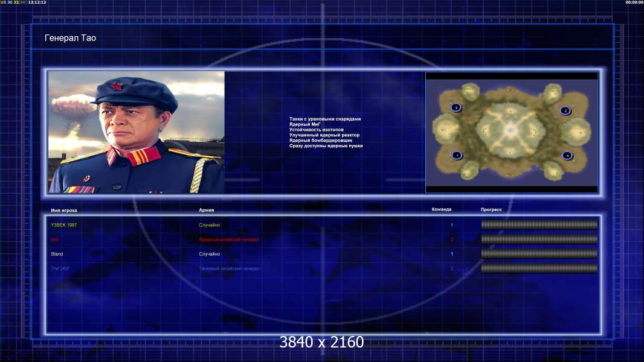
Task: Click player name 'Y3BEK 1987'
Action: pyautogui.click(x=63, y=225)
